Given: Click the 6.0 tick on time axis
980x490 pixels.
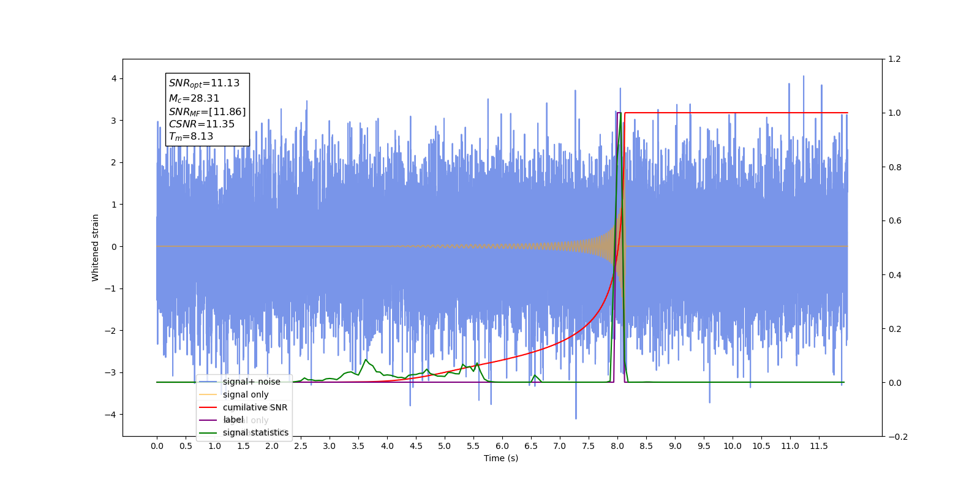Looking at the screenshot, I should point(502,446).
